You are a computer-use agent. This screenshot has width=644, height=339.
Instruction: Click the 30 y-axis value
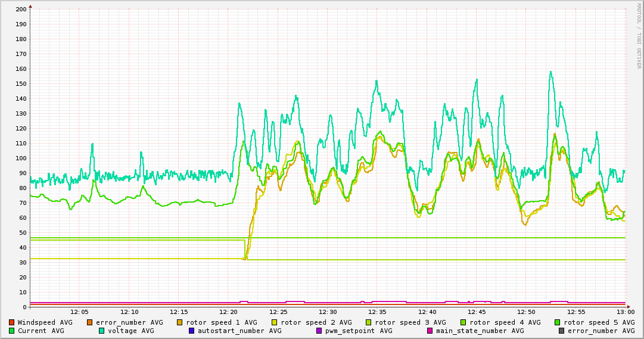[23, 263]
